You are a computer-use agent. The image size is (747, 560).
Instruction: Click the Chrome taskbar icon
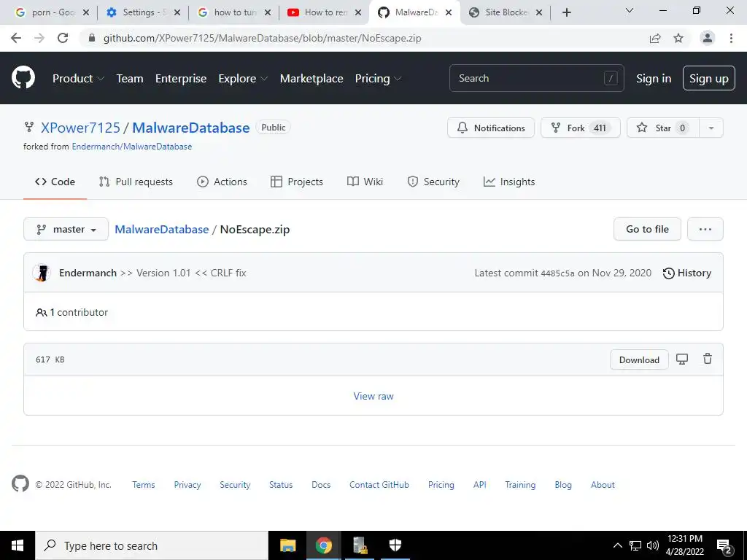pyautogui.click(x=323, y=545)
